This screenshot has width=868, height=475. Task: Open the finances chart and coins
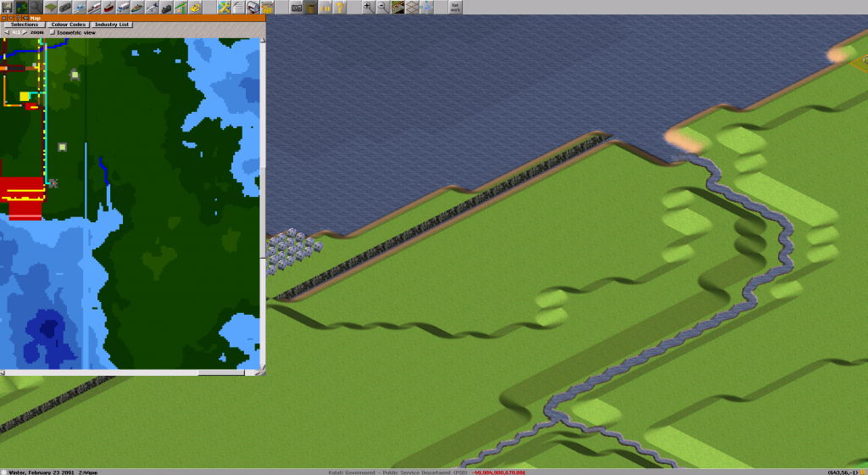pos(267,7)
